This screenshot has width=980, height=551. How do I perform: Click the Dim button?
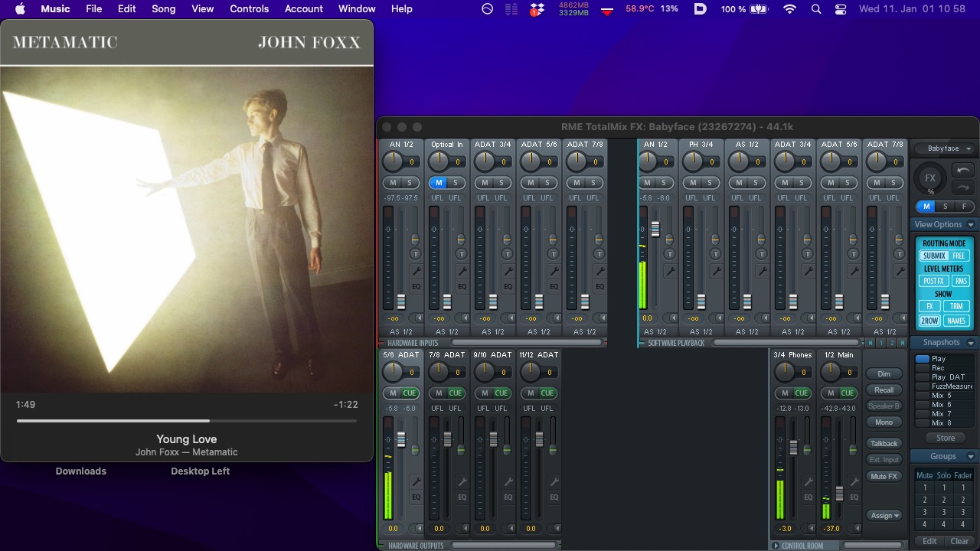(884, 373)
